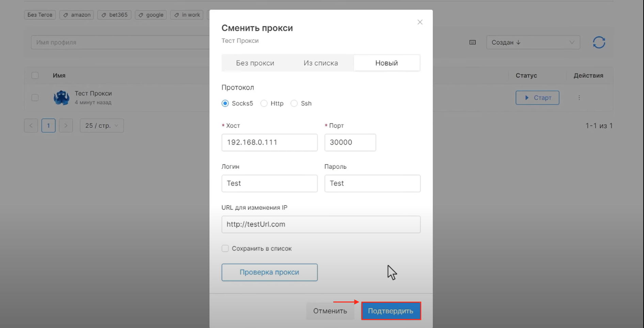The image size is (644, 328).
Task: Tick the checkbox for Тест Прокси row
Action: pos(35,98)
